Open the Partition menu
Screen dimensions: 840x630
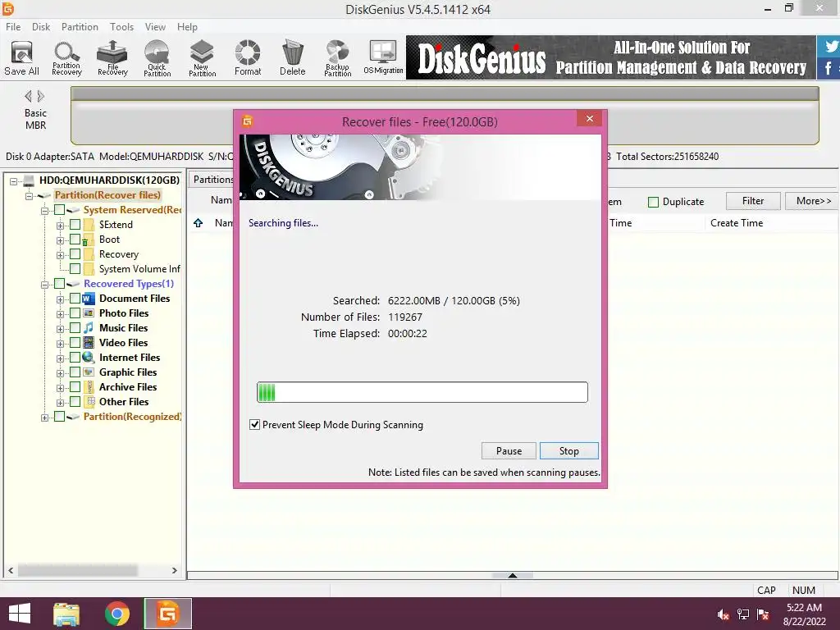point(80,27)
